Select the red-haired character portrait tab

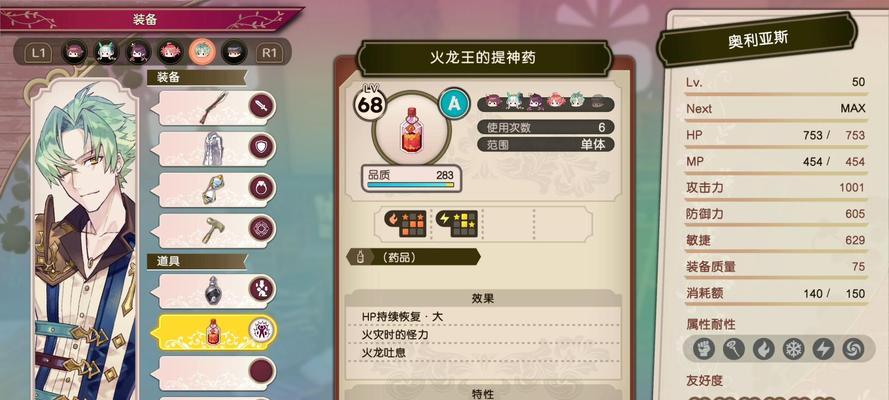pos(170,53)
